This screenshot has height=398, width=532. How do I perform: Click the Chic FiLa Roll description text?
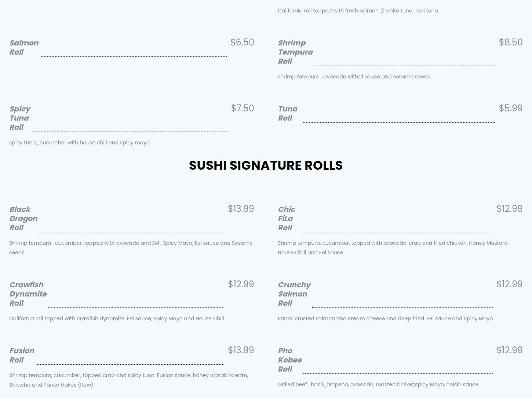(x=393, y=247)
